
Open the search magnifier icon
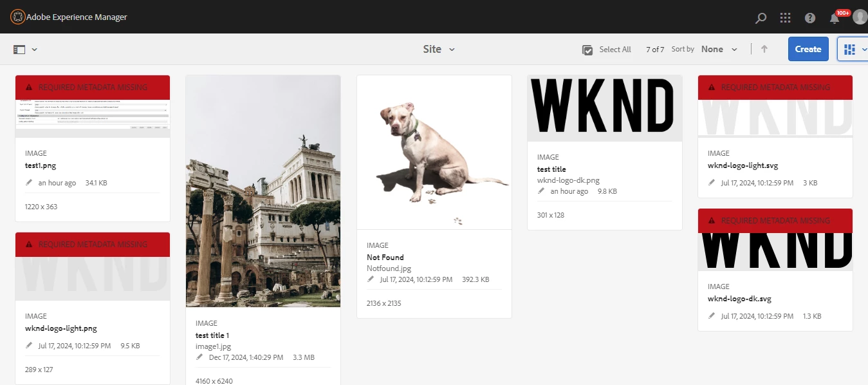(x=761, y=18)
